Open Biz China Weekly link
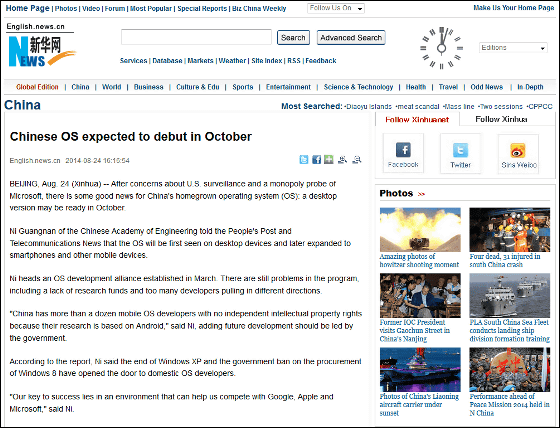This screenshot has height=428, width=560. tap(259, 9)
